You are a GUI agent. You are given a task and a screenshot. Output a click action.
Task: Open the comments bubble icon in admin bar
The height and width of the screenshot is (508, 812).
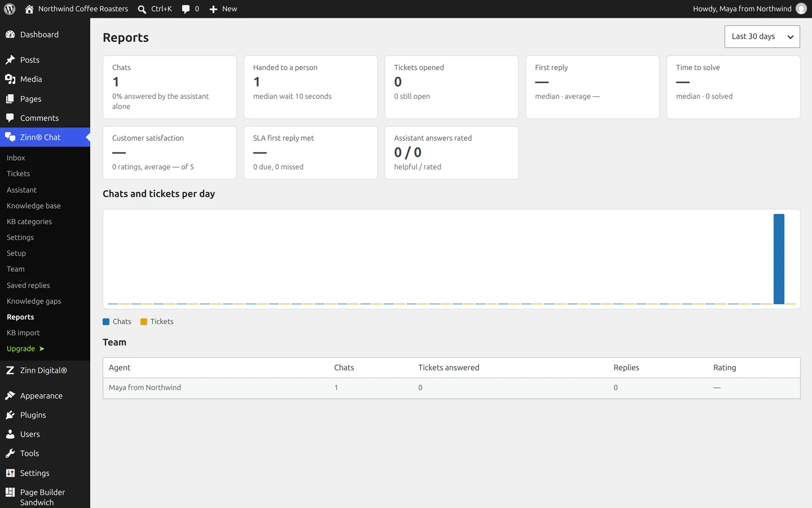[x=186, y=9]
